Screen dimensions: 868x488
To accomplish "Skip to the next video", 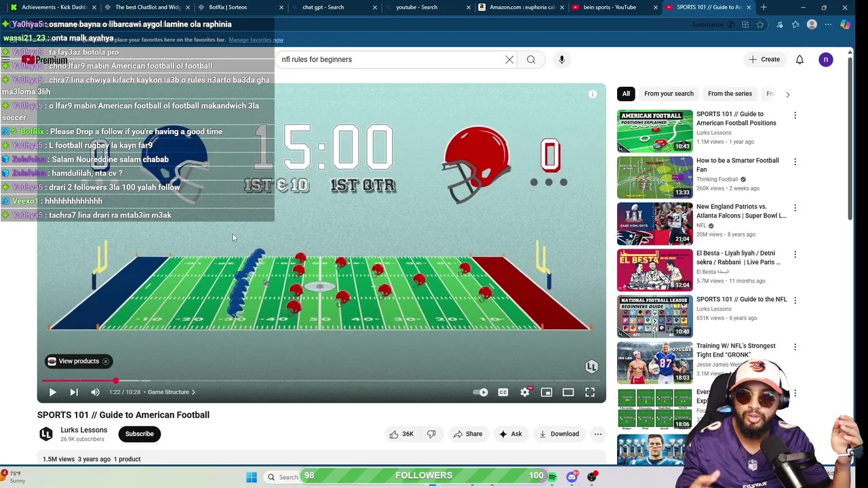I will coord(74,392).
